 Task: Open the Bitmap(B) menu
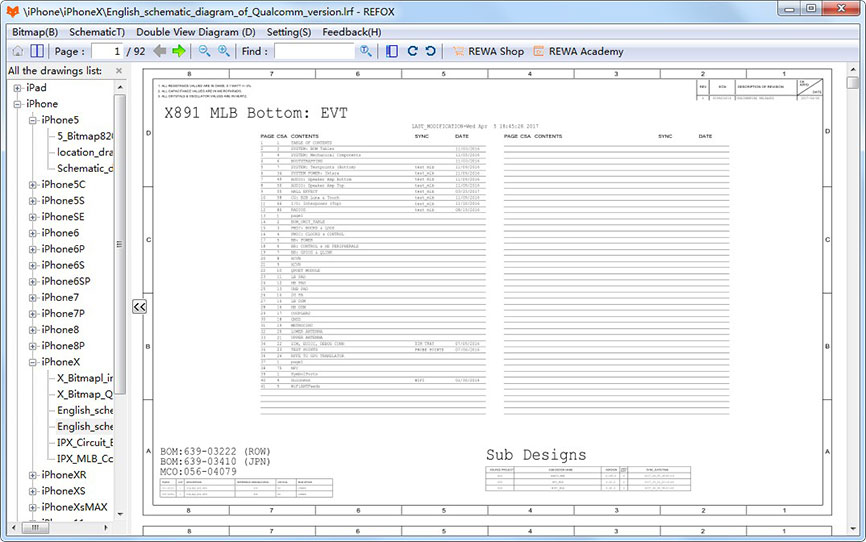point(35,32)
